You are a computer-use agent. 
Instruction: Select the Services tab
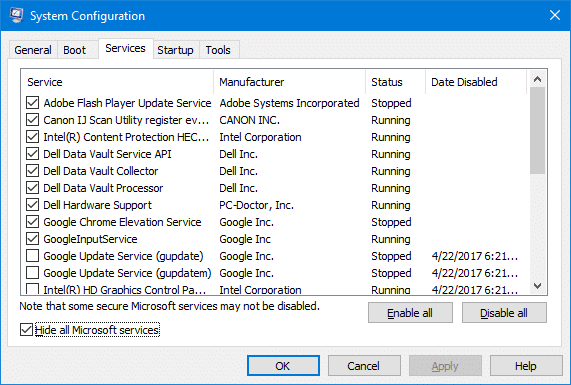coord(125,48)
